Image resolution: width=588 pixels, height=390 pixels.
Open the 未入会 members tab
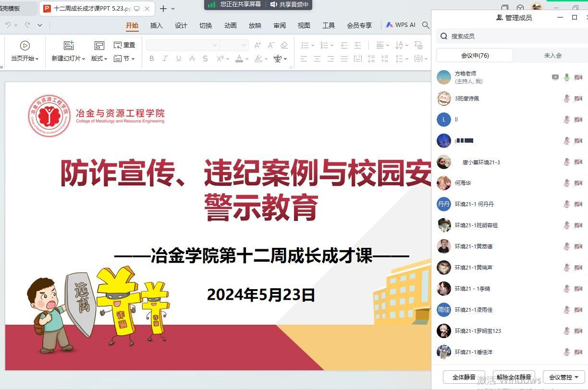click(552, 56)
